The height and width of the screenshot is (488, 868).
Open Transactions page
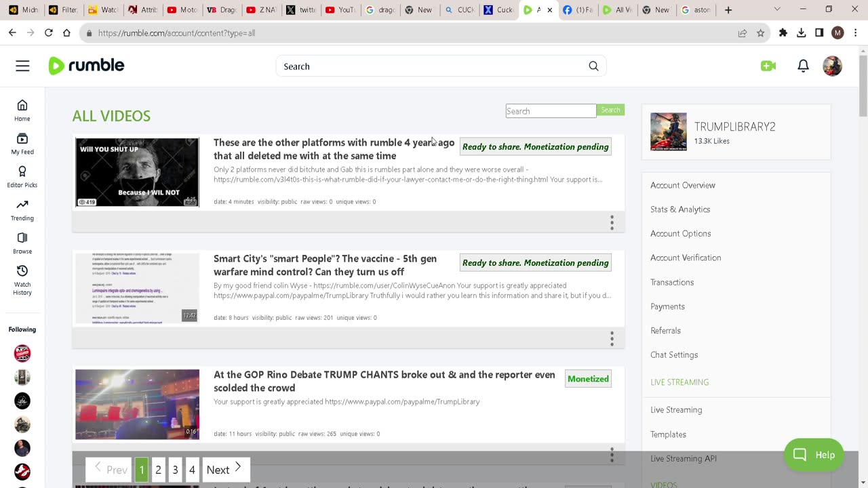672,282
